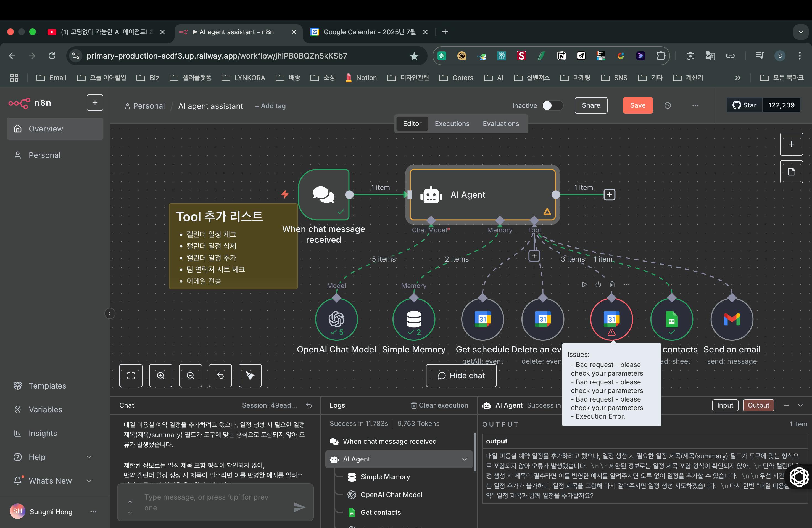
Task: Collapse the AI Agent log entry
Action: tap(464, 459)
